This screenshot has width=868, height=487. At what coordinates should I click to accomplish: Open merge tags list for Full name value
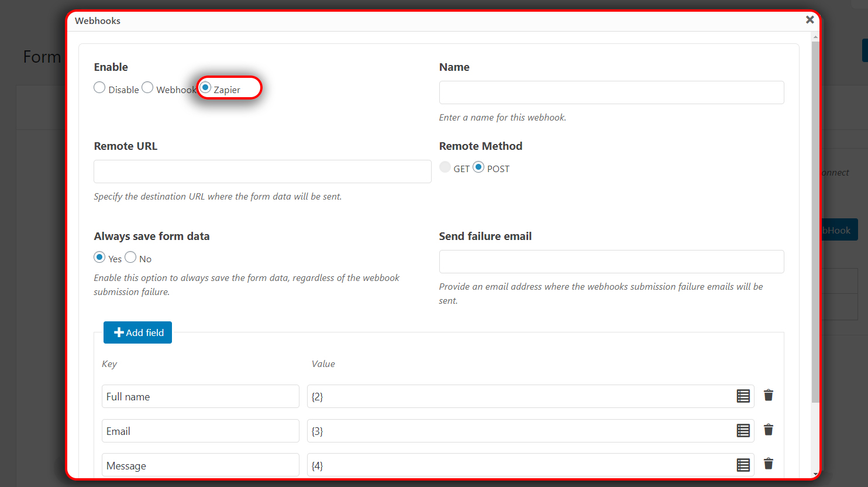(x=743, y=396)
